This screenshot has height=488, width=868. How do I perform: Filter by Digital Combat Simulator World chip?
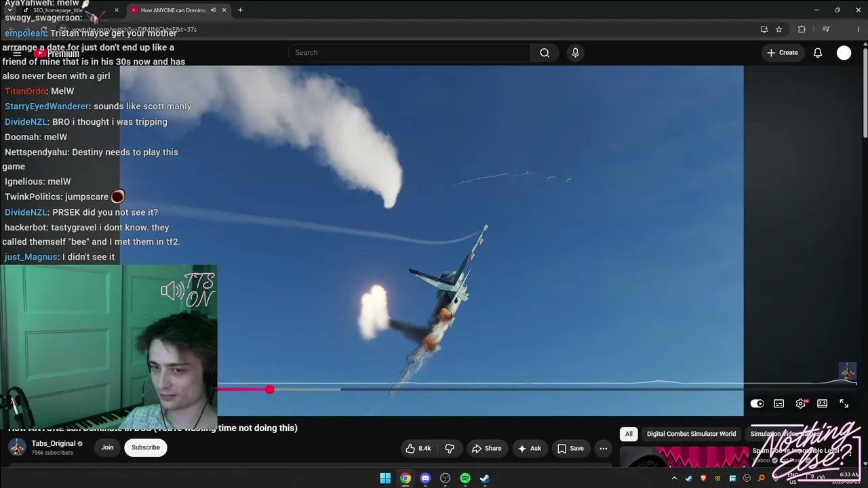click(691, 434)
